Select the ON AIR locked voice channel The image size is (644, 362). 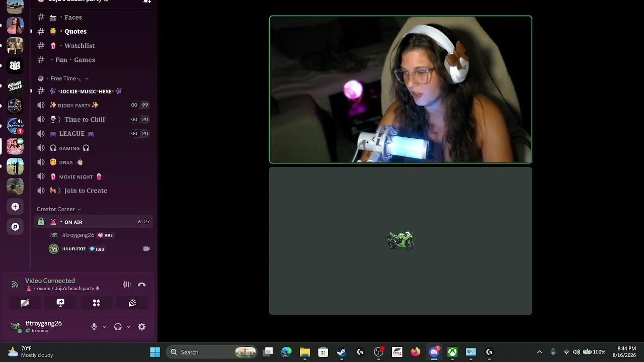(x=93, y=222)
